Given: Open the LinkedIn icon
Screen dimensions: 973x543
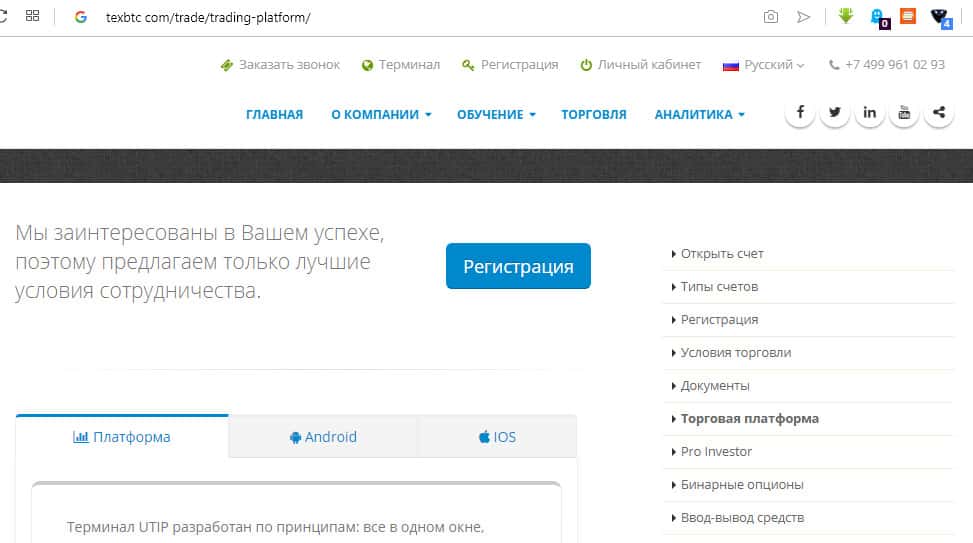Looking at the screenshot, I should click(x=869, y=112).
